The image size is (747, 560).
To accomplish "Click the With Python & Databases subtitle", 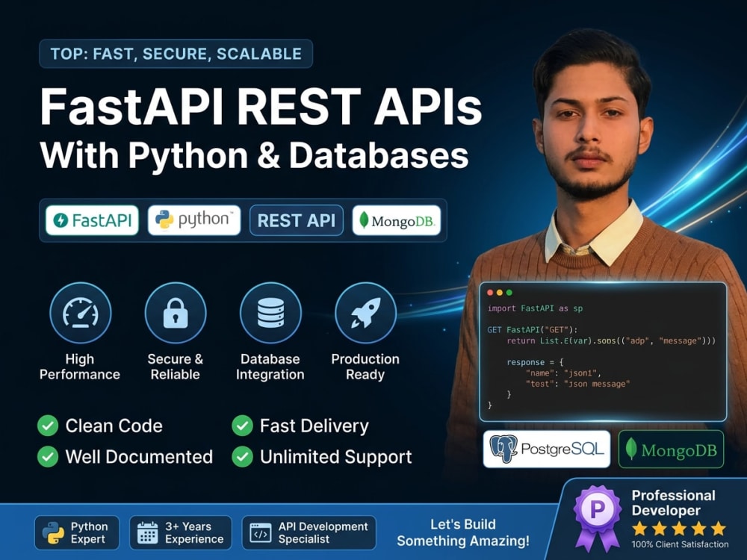I will pyautogui.click(x=255, y=156).
